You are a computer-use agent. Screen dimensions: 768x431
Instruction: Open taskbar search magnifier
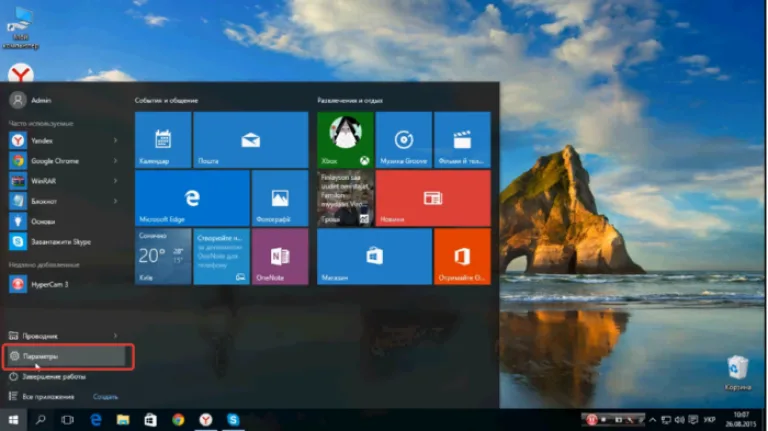[41, 420]
